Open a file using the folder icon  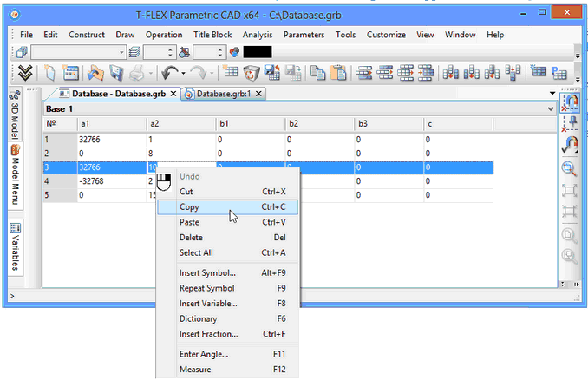[95, 72]
